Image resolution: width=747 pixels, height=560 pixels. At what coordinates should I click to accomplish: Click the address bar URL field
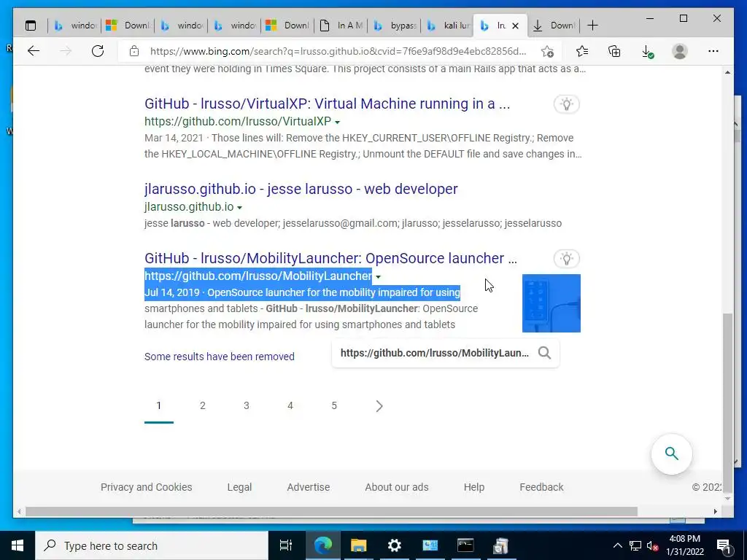coord(338,51)
